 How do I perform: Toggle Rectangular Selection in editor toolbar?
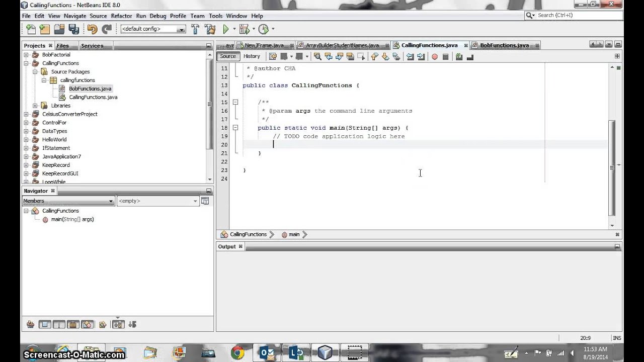(361, 57)
